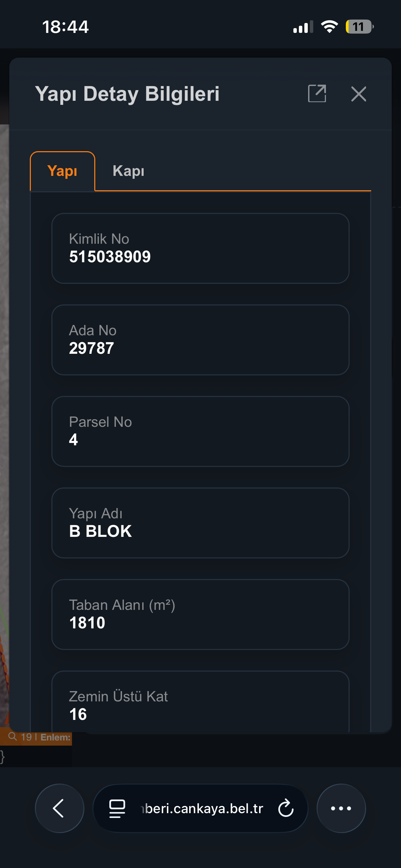Image resolution: width=401 pixels, height=868 pixels.
Task: Switch to the Kapı tab
Action: point(129,171)
